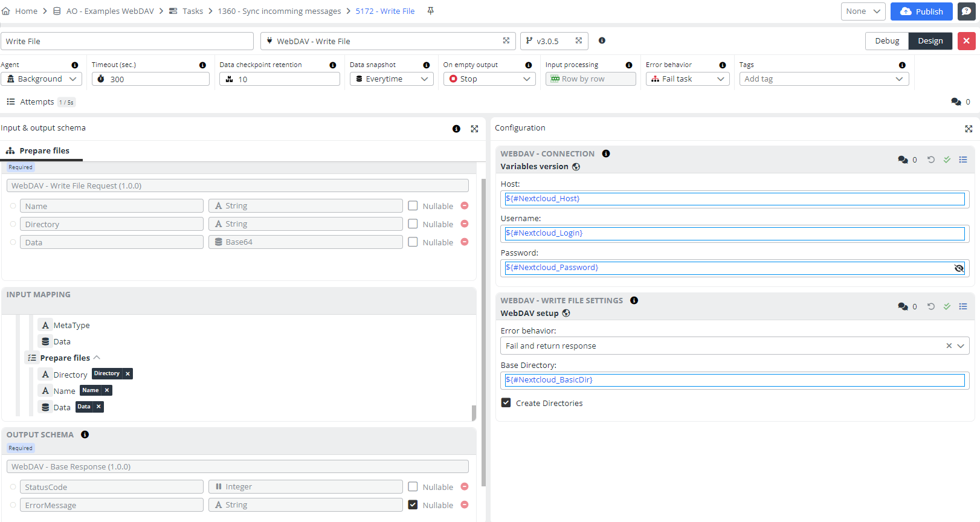Click the pin icon in the breadcrumb

(x=430, y=11)
